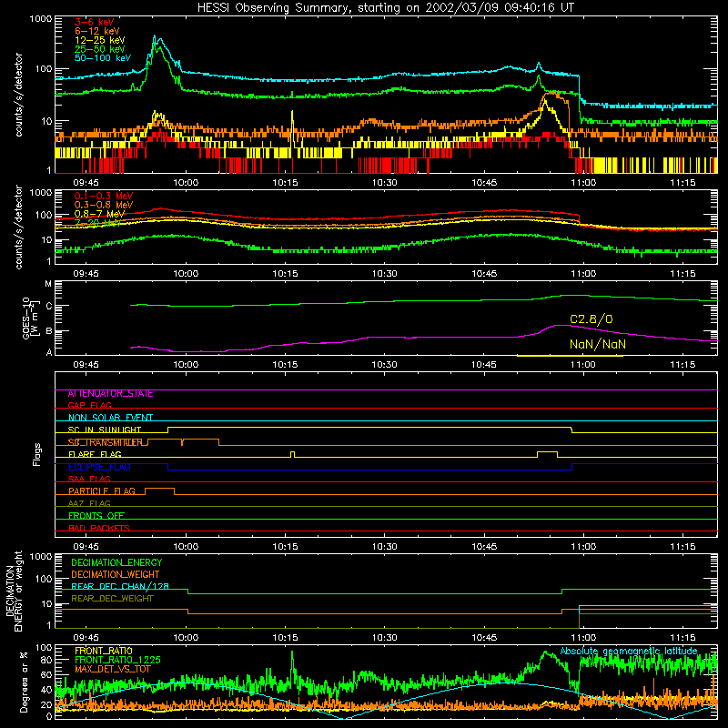Image resolution: width=728 pixels, height=728 pixels.
Task: Click the 10:30 tick label under the keV panel
Action: pos(384,183)
